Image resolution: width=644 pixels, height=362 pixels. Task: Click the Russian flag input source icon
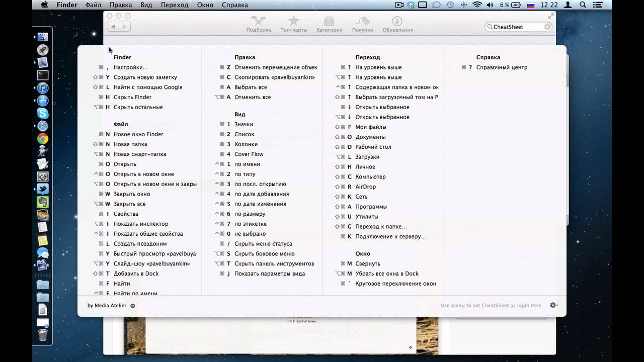(530, 5)
